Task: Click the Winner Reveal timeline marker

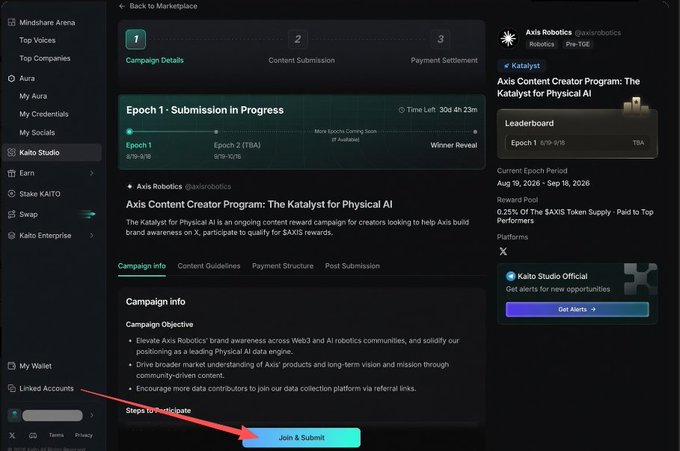Action: [x=475, y=132]
